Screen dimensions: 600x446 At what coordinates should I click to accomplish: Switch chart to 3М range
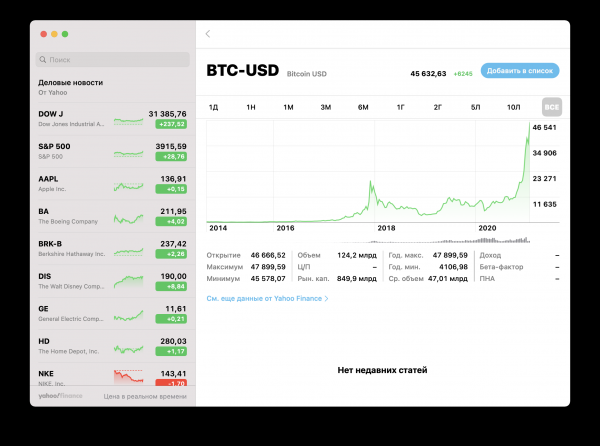point(326,107)
